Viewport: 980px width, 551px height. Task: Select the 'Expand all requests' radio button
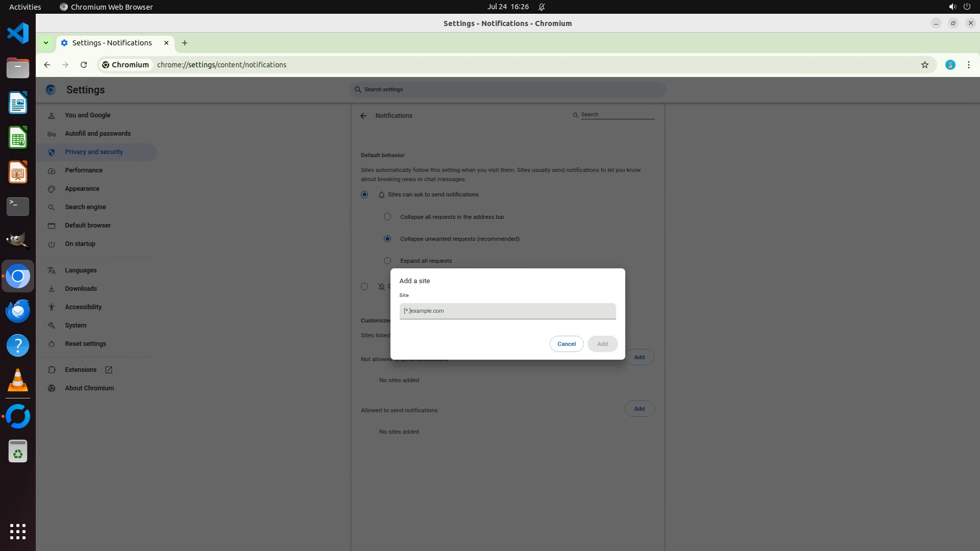pyautogui.click(x=387, y=261)
